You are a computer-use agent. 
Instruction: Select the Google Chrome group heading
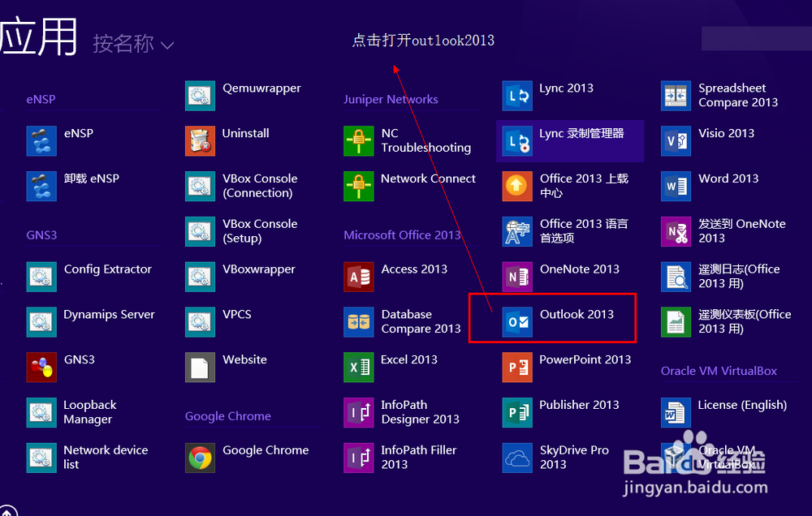coord(228,416)
